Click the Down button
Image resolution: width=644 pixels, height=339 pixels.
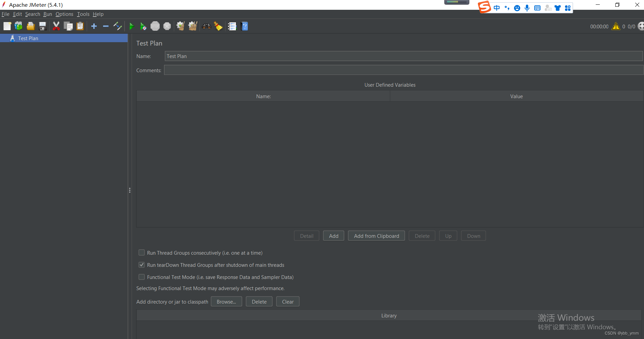pyautogui.click(x=474, y=236)
